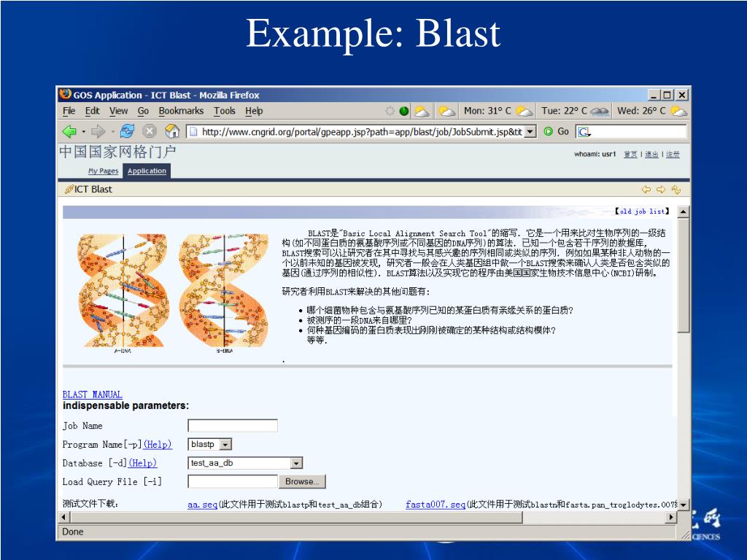Image resolution: width=747 pixels, height=560 pixels.
Task: Click the 'Tue: 22° C' forecast text
Action: [564, 111]
